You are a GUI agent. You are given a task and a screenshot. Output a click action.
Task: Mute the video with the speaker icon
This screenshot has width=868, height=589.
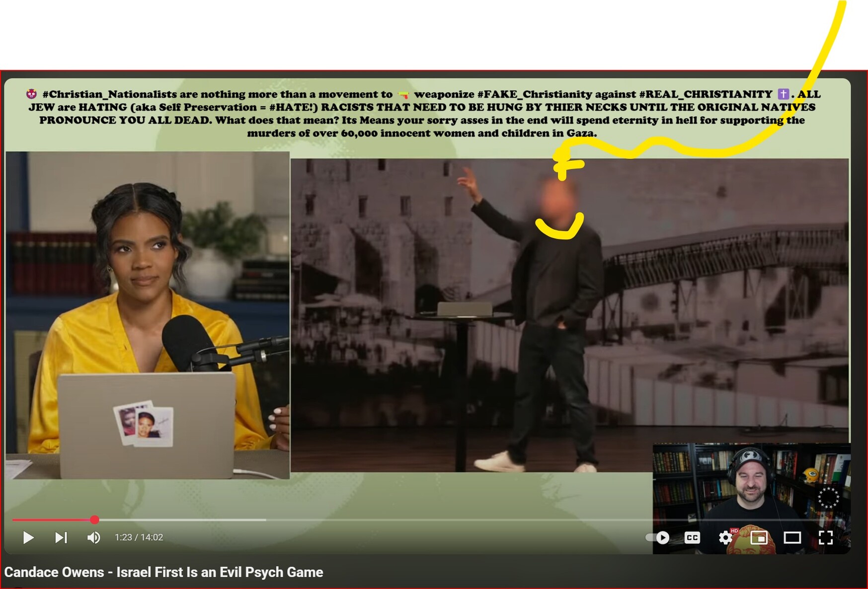93,537
